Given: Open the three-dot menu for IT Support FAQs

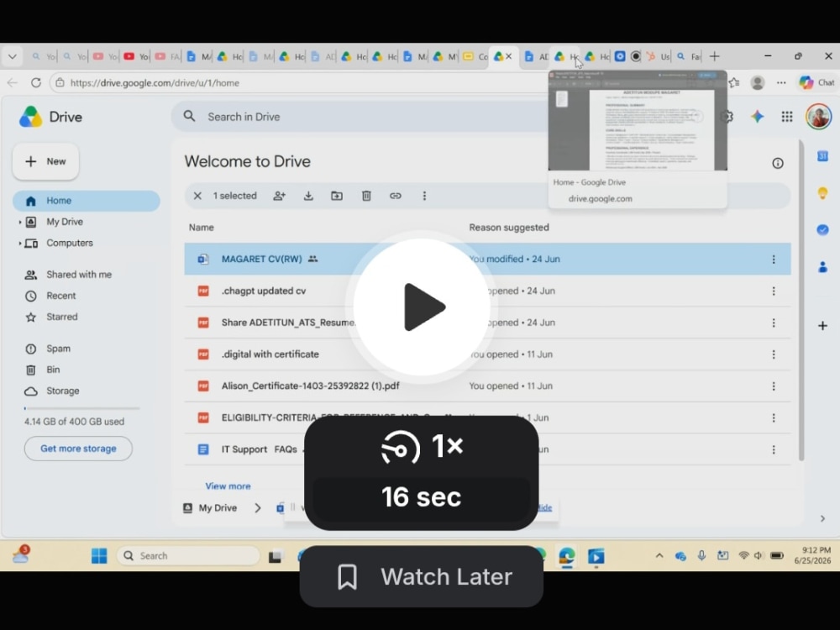Looking at the screenshot, I should tap(774, 450).
